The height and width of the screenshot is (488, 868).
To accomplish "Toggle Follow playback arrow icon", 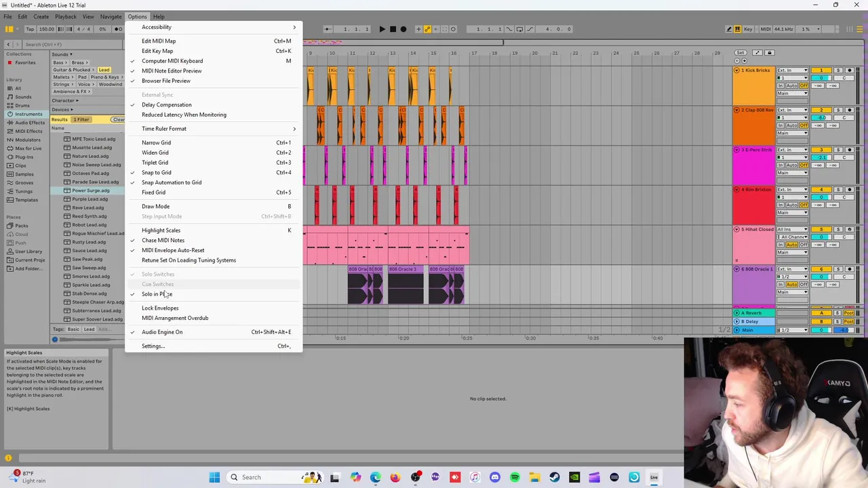I will point(328,29).
